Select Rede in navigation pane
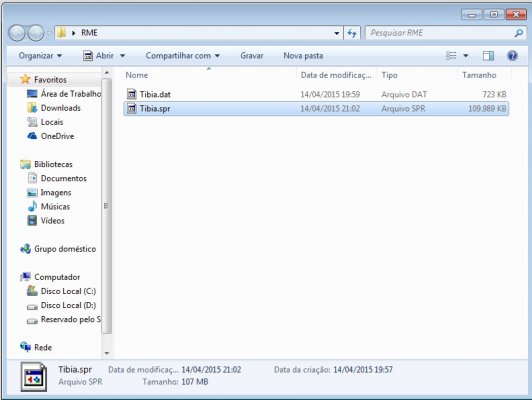 click(43, 347)
